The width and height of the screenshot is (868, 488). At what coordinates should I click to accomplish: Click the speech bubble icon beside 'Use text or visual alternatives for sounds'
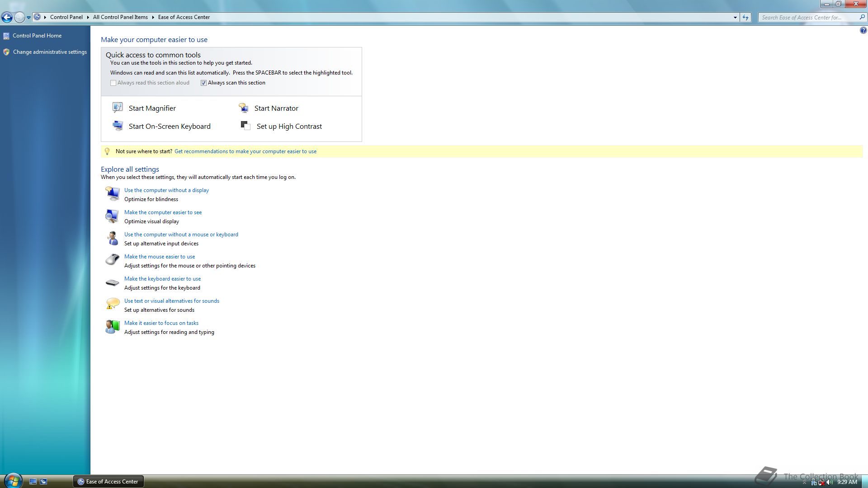click(x=112, y=304)
